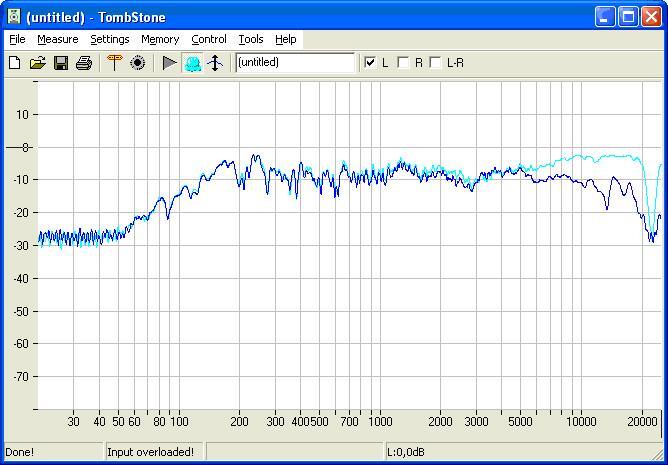Enable the L-R difference checkbox
The height and width of the screenshot is (465, 668).
(435, 63)
